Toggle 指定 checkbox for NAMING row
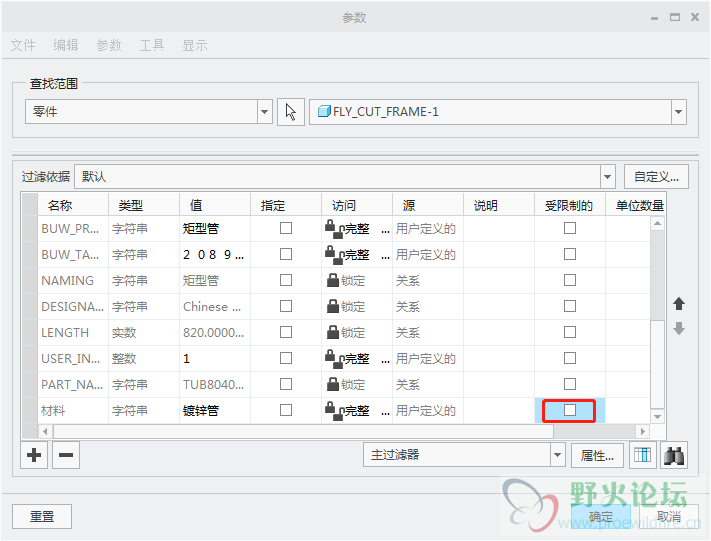This screenshot has width=711, height=541. click(x=286, y=280)
